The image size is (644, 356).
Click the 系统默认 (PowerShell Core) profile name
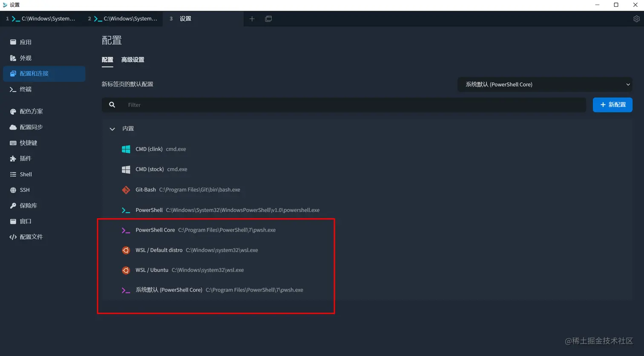169,290
